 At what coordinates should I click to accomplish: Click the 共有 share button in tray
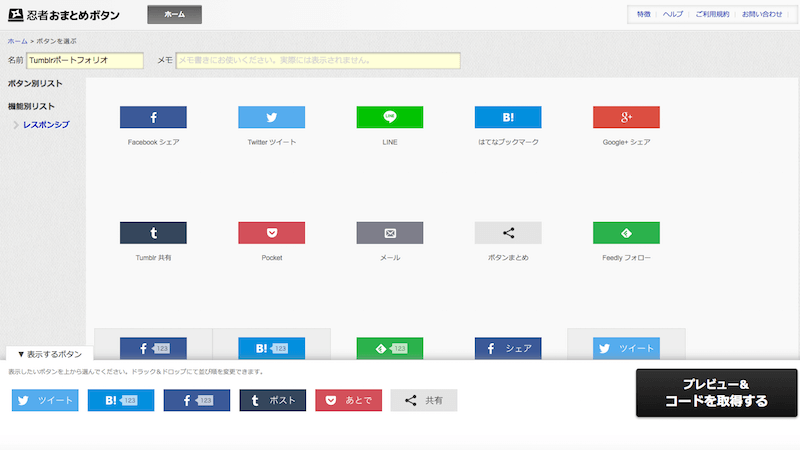(x=424, y=401)
